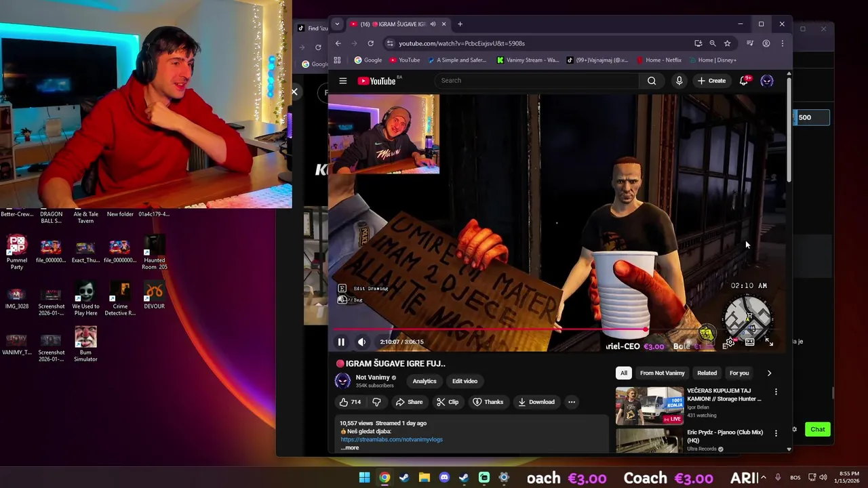The image size is (868, 488).
Task: Open the YouTube account avatar menu
Action: pos(767,81)
